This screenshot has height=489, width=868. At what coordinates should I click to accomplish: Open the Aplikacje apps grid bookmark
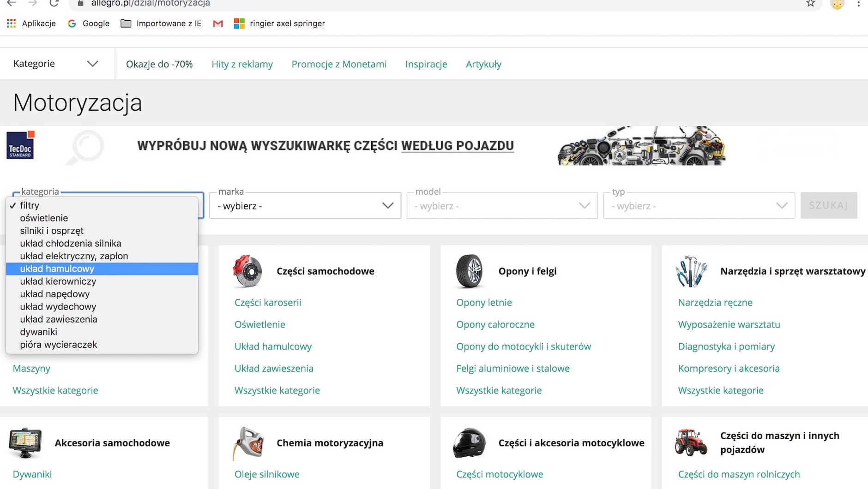[x=31, y=24]
